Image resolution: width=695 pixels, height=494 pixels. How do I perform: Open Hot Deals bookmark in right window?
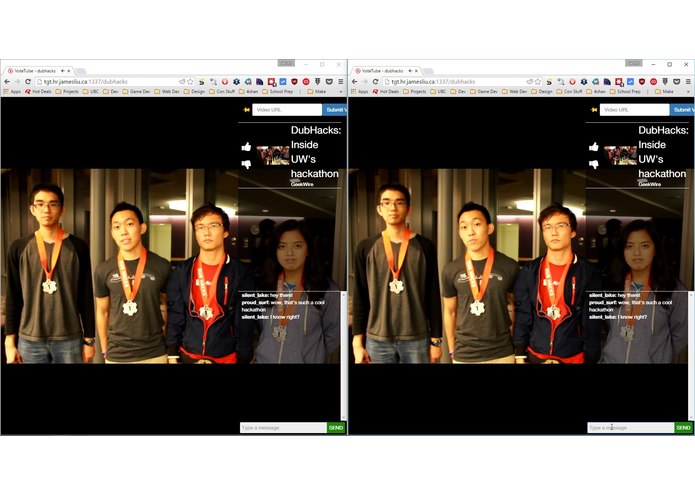(386, 91)
